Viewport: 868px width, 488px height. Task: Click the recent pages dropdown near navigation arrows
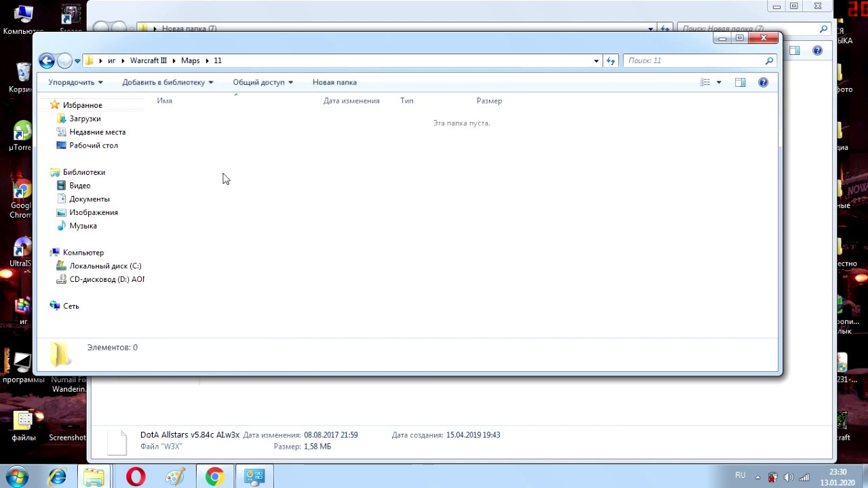77,61
